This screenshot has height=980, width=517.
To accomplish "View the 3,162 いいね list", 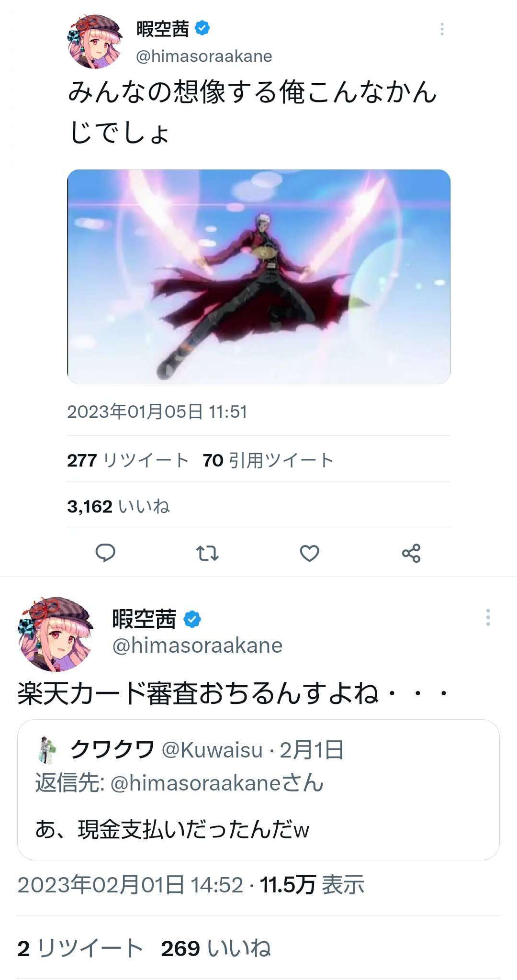I will (x=118, y=506).
